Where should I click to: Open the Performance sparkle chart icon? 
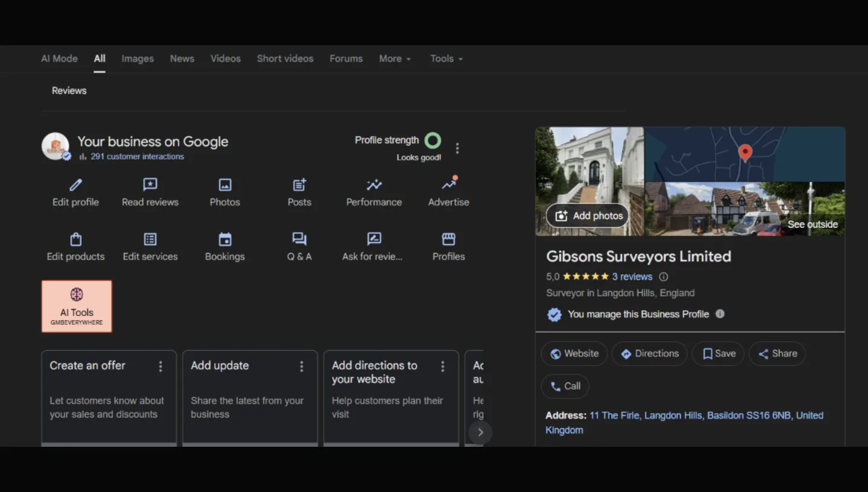click(374, 184)
